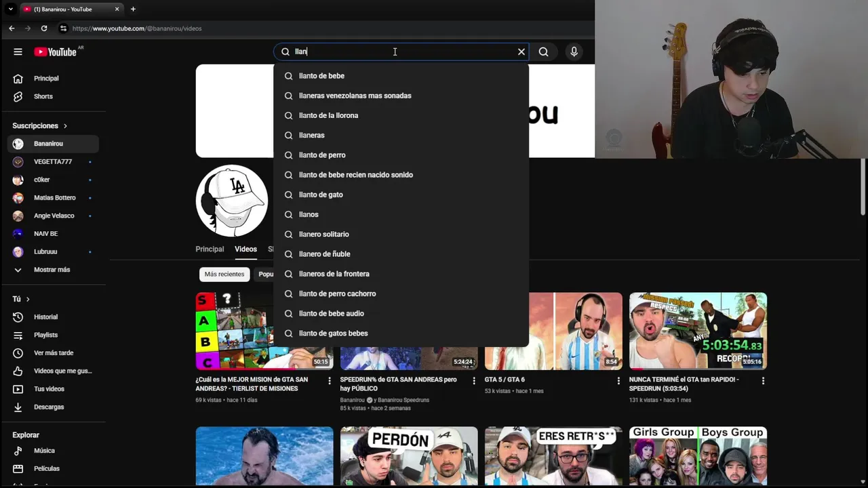Select suggestion 'llaneras'

pos(401,136)
